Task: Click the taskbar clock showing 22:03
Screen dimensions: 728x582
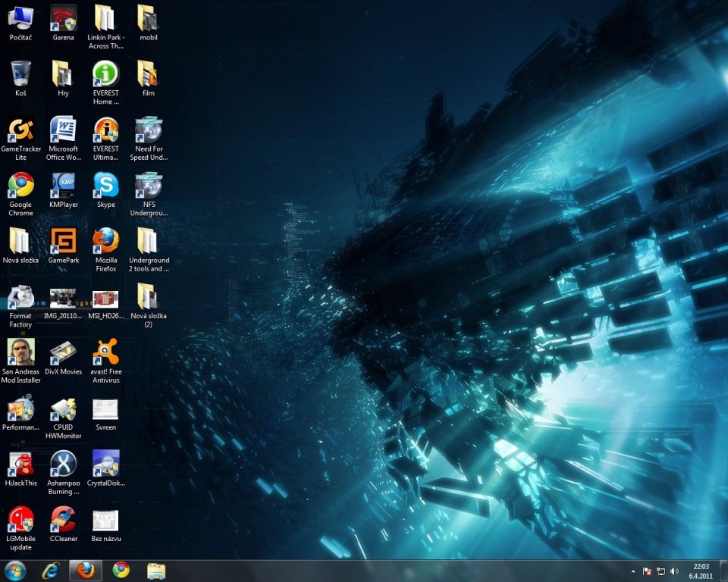Action: [x=700, y=571]
